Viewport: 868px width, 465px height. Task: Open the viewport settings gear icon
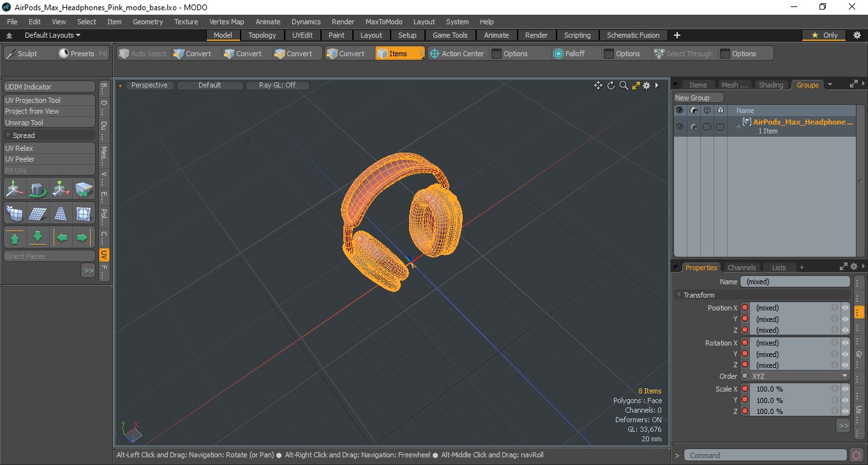647,86
